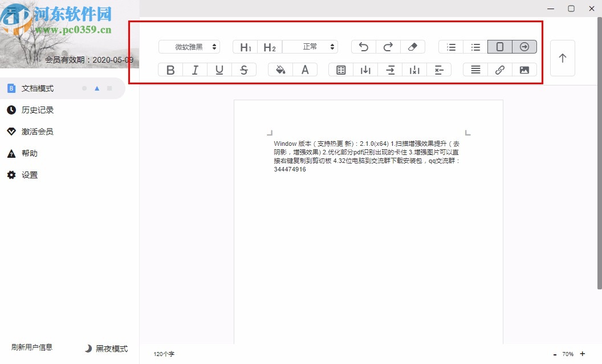Toggle underline formatting
The width and height of the screenshot is (602, 364).
219,70
